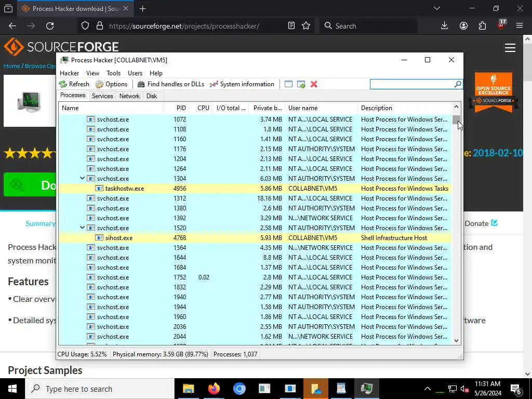
Task: Show hidden system tray icons chevron
Action: pyautogui.click(x=428, y=389)
